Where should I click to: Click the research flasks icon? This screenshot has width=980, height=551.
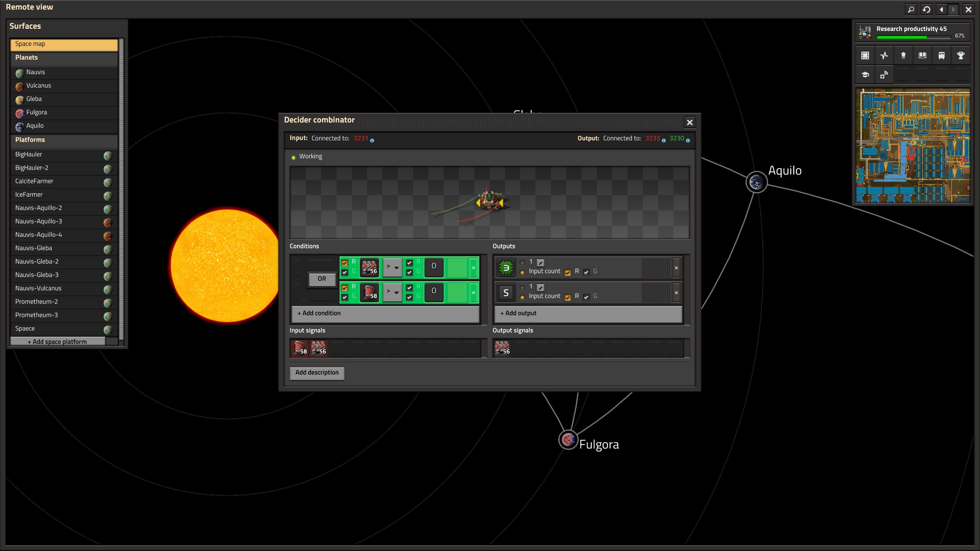(x=865, y=32)
